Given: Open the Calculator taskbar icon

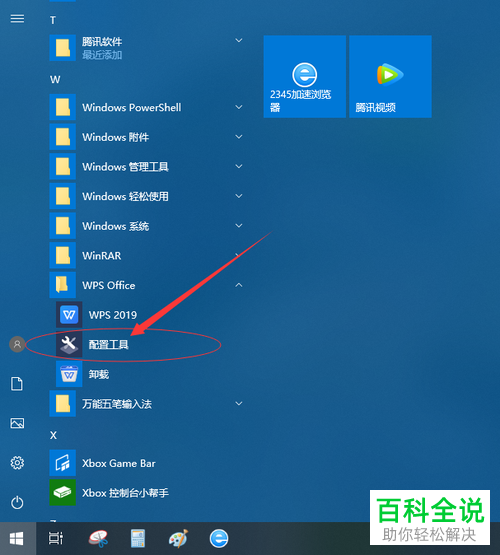Looking at the screenshot, I should [138, 538].
